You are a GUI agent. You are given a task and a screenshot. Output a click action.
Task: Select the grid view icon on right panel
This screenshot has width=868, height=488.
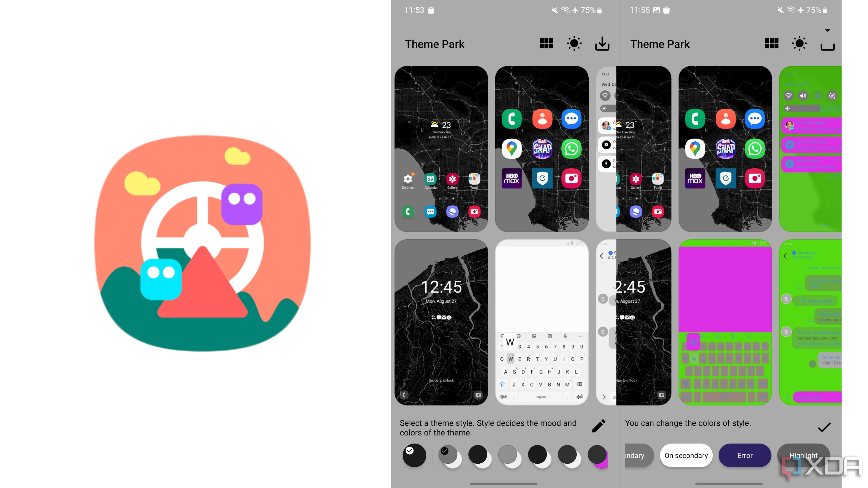click(x=772, y=44)
